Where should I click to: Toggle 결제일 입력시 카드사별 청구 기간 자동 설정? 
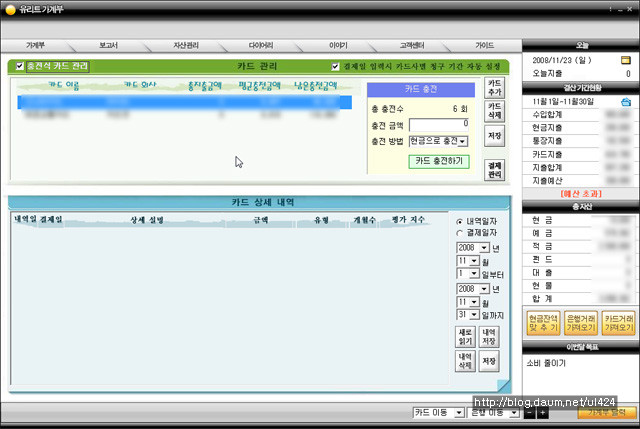[335, 66]
